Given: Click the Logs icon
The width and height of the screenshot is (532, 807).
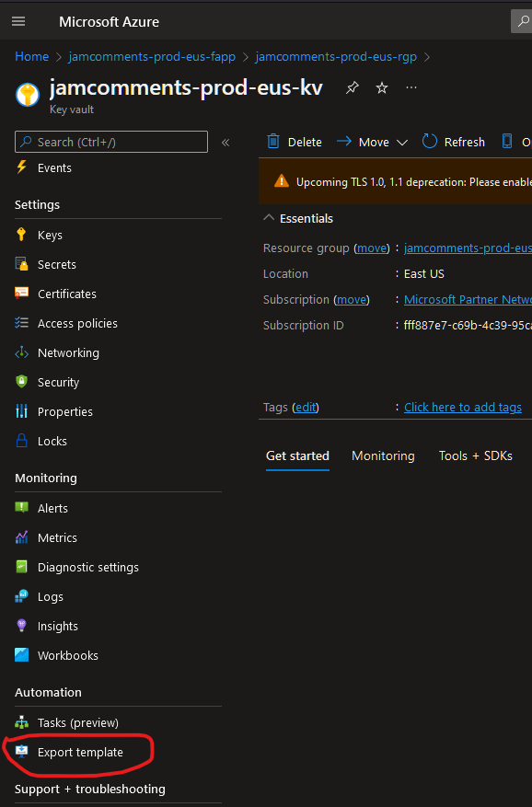Looking at the screenshot, I should pos(22,596).
